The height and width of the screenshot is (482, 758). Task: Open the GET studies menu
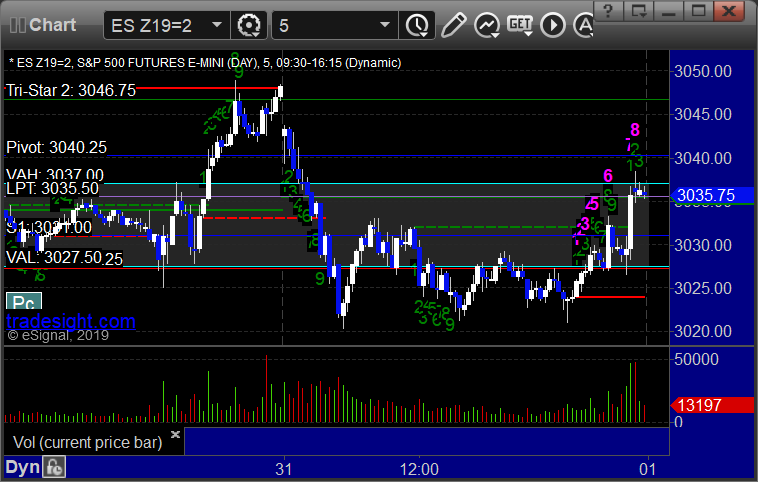pos(520,25)
